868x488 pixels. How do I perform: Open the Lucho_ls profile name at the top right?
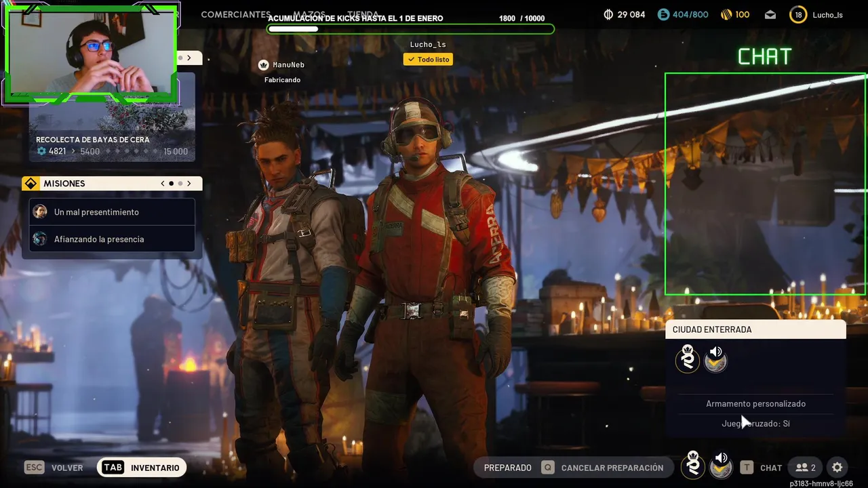[x=827, y=15]
